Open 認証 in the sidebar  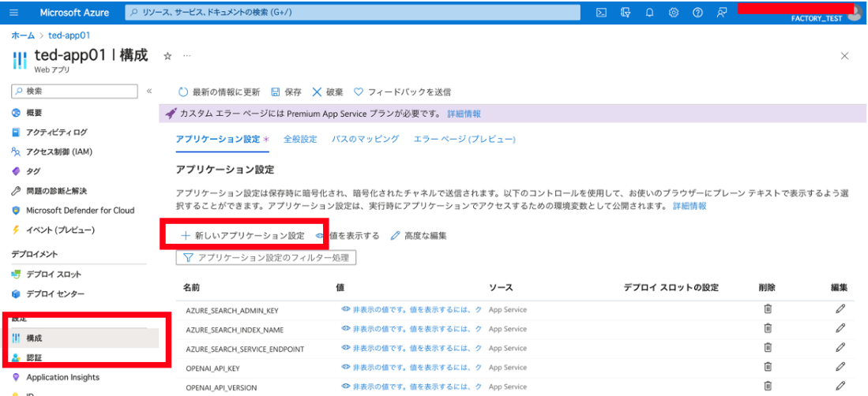(27, 358)
